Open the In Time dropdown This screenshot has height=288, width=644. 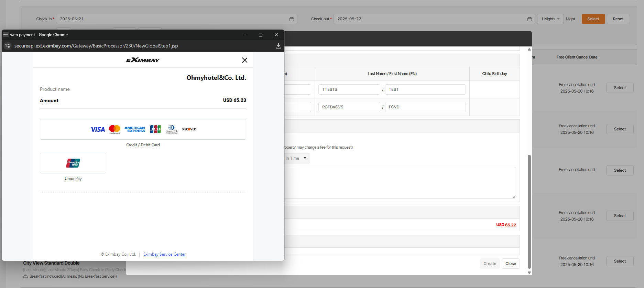[297, 158]
